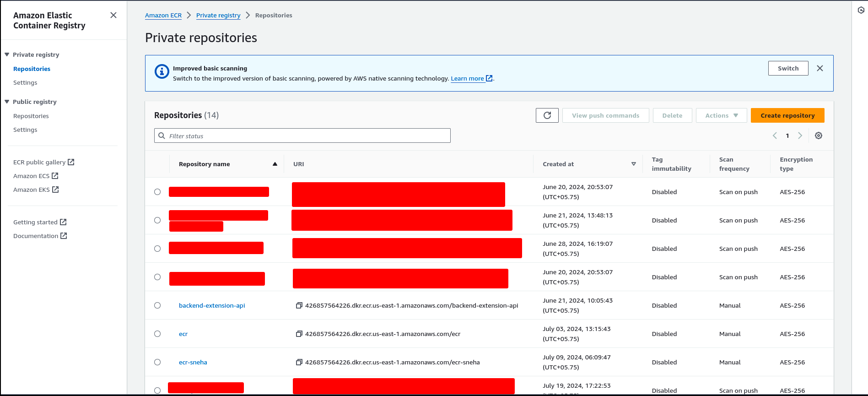Click external icon next to Amazon EKS
Viewport: 868px width, 396px height.
55,190
